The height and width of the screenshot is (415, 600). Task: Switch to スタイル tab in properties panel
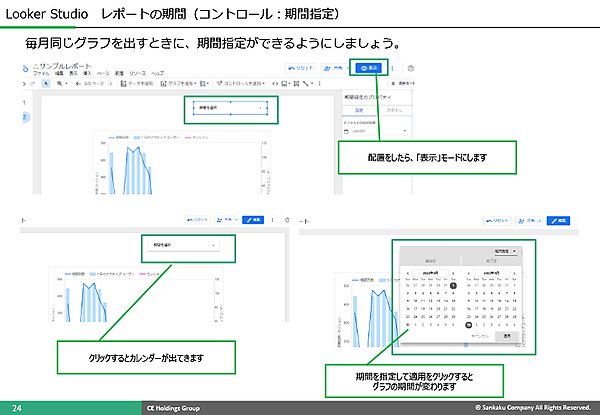[394, 110]
